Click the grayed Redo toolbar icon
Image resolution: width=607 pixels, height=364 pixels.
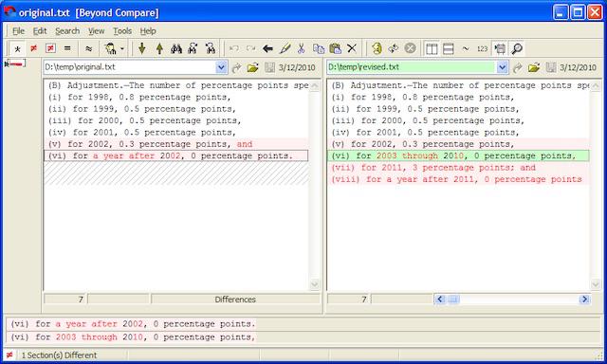[x=250, y=48]
